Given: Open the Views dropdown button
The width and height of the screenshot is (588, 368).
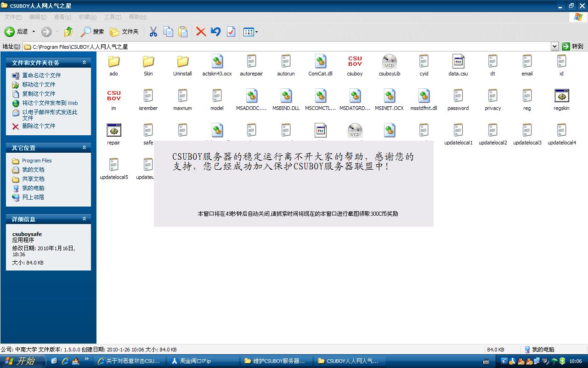Looking at the screenshot, I should (250, 32).
